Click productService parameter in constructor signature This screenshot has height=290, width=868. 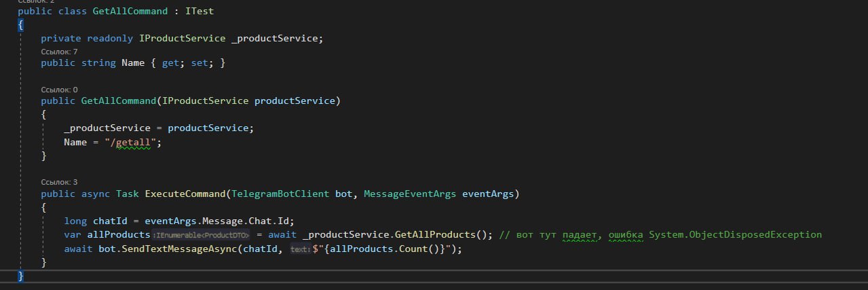[294, 101]
